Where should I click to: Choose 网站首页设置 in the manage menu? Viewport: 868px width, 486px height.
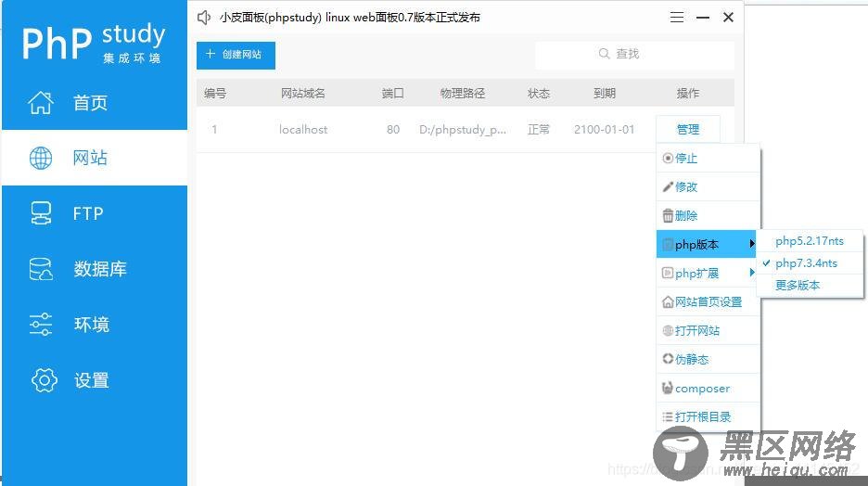[x=708, y=302]
